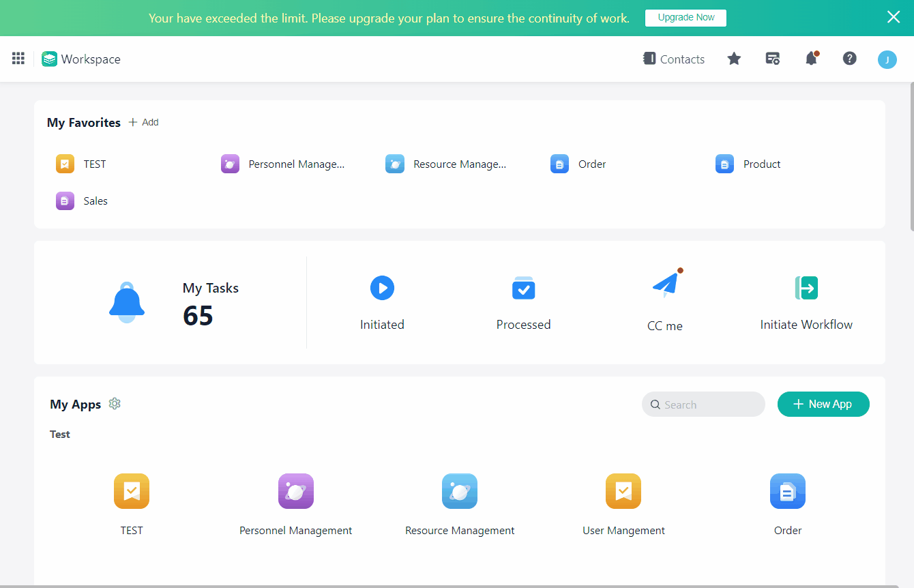
Task: Dismiss the upgrade banner with X
Action: point(894,18)
